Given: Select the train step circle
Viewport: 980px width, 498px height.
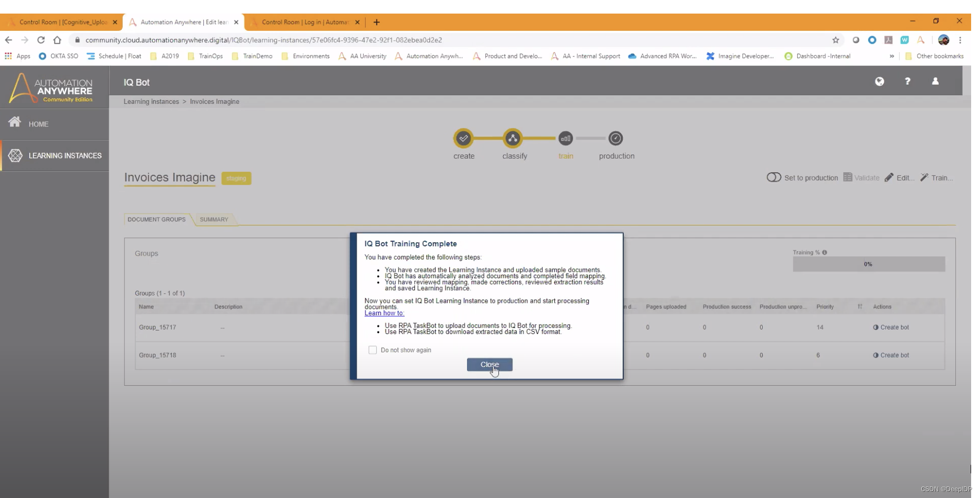Looking at the screenshot, I should pos(566,138).
